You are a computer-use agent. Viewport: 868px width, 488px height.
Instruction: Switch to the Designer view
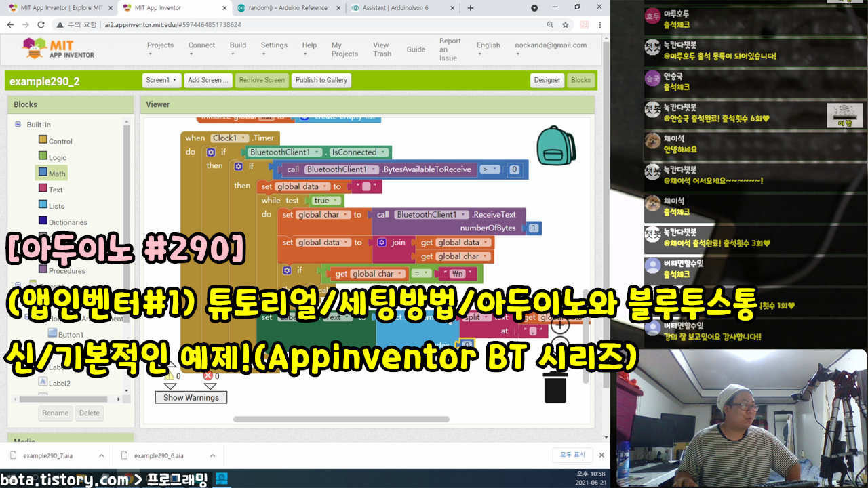pos(547,80)
